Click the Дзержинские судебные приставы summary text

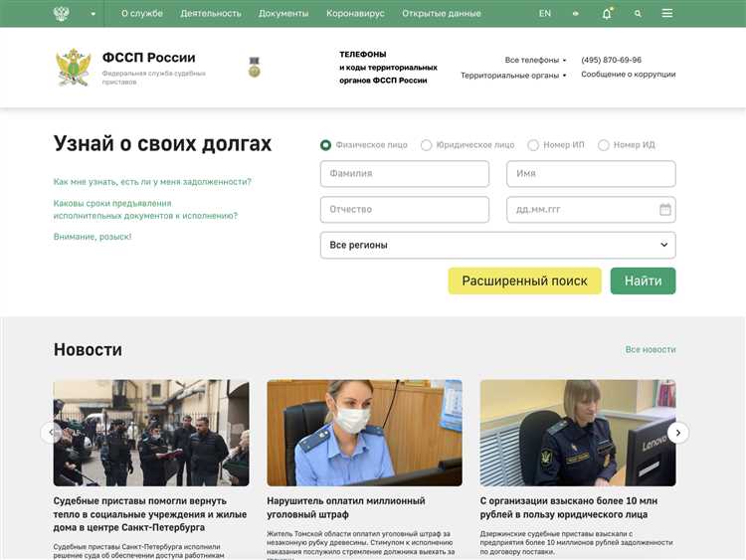pos(576,543)
